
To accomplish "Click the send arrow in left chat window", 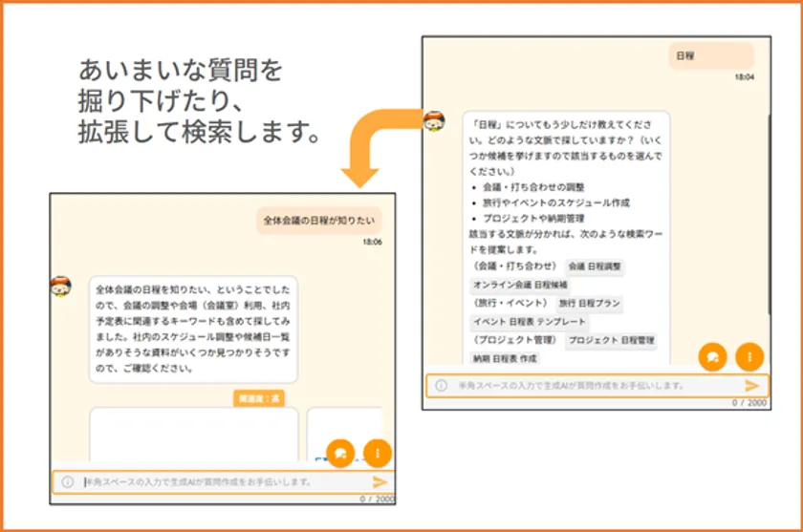I will click(380, 481).
